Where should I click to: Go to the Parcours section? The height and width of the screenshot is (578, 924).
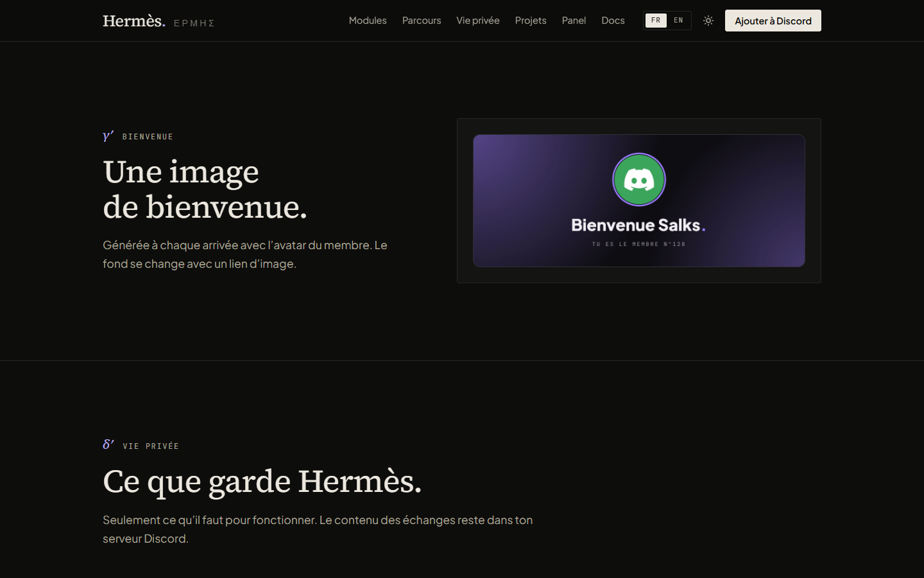[422, 21]
